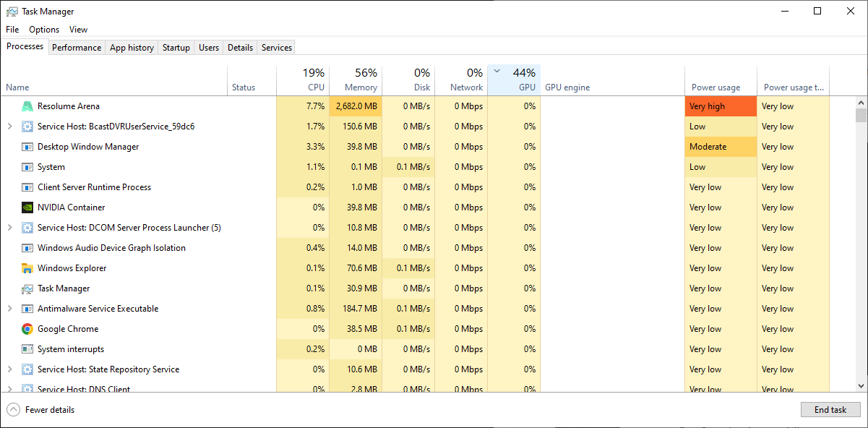This screenshot has height=428, width=868.
Task: Click the End task button
Action: click(x=830, y=410)
